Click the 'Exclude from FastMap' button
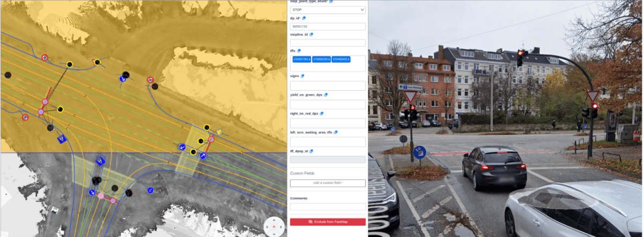 [x=328, y=222]
